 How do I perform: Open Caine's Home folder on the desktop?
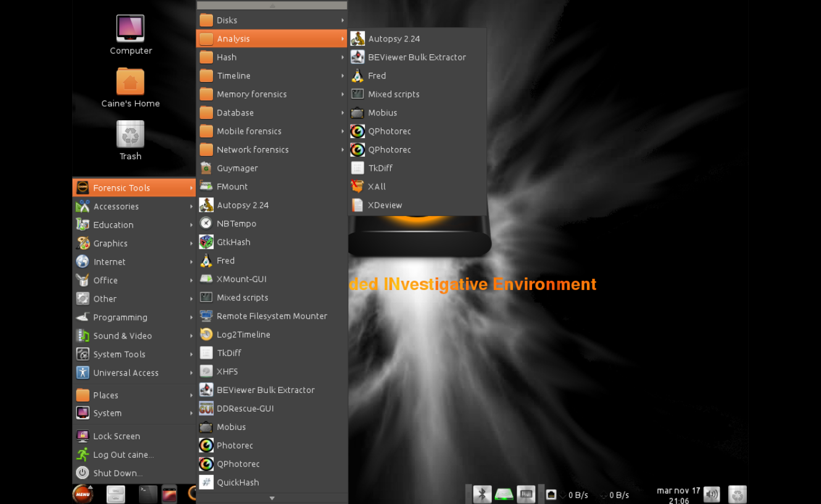click(130, 88)
